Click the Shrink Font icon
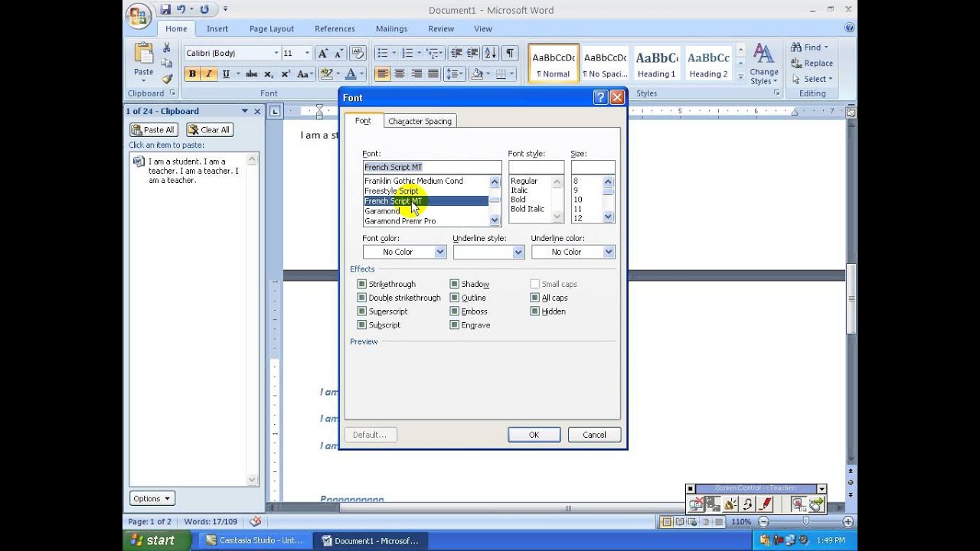Screen dimensions: 980x551 tap(338, 53)
